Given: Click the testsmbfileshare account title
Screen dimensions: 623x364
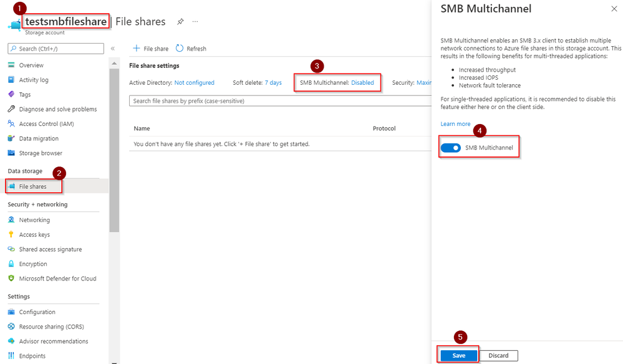Looking at the screenshot, I should [x=66, y=21].
